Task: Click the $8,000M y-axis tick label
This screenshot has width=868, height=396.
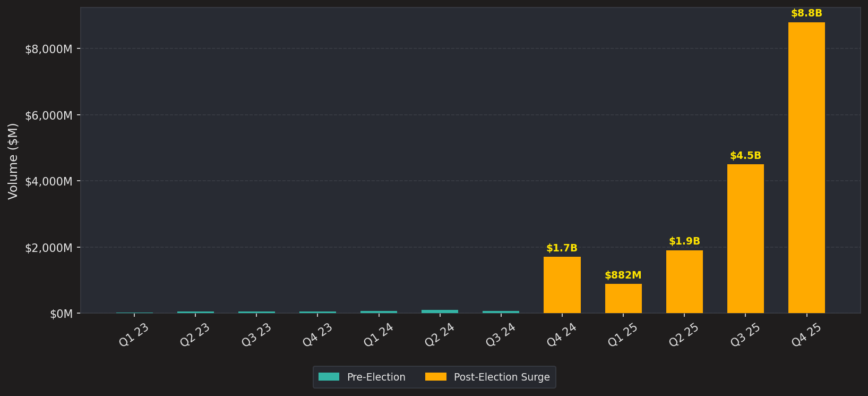Action: pyautogui.click(x=49, y=49)
